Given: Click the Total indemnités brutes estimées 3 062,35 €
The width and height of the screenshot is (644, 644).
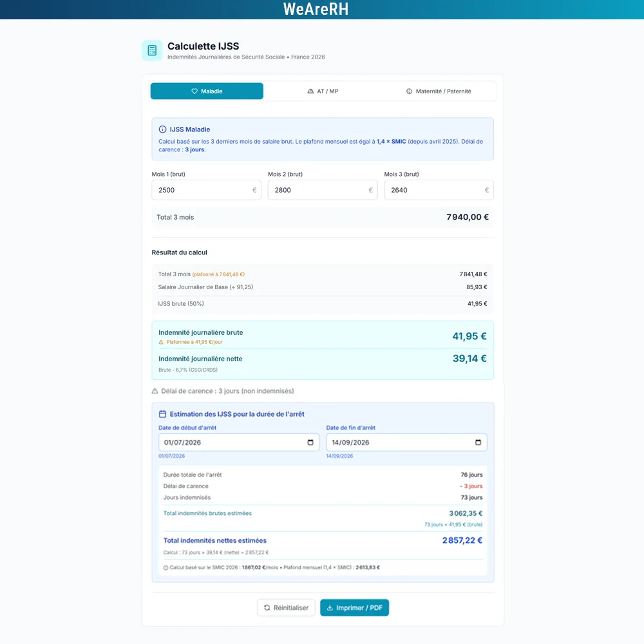Looking at the screenshot, I should [x=466, y=513].
